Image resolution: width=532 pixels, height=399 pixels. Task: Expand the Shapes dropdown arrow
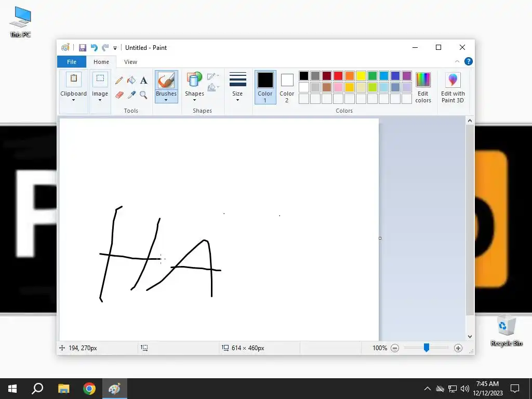[194, 100]
